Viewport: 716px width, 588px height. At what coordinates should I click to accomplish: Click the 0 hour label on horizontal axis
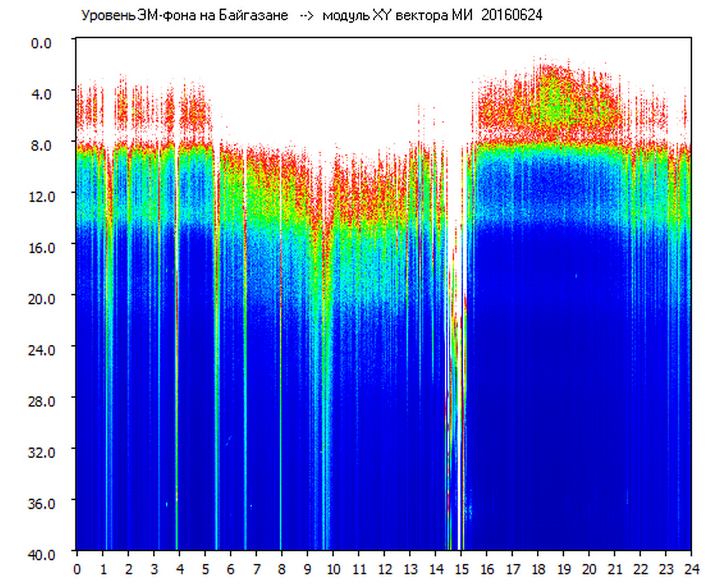coord(77,568)
